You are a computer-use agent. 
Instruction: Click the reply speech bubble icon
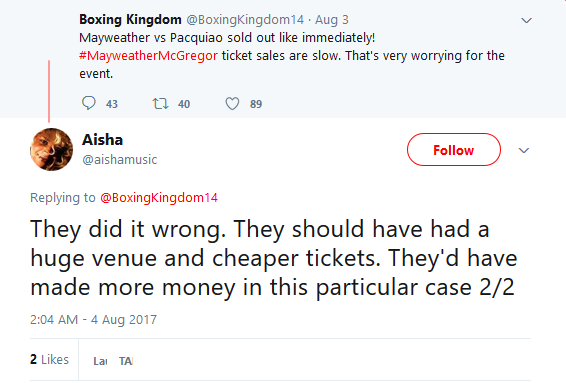pos(88,103)
